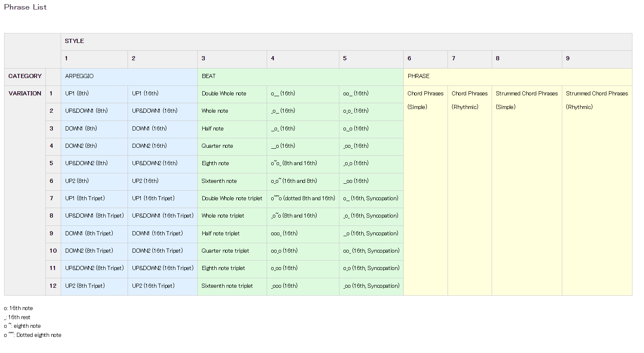Click UP1 (8th Triplet) cell
644x353 pixels.
(94, 199)
